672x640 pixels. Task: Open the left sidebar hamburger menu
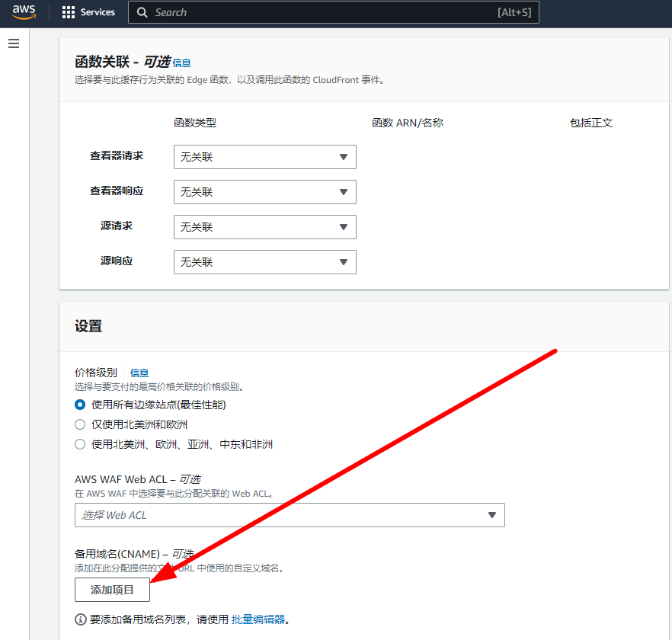(14, 43)
